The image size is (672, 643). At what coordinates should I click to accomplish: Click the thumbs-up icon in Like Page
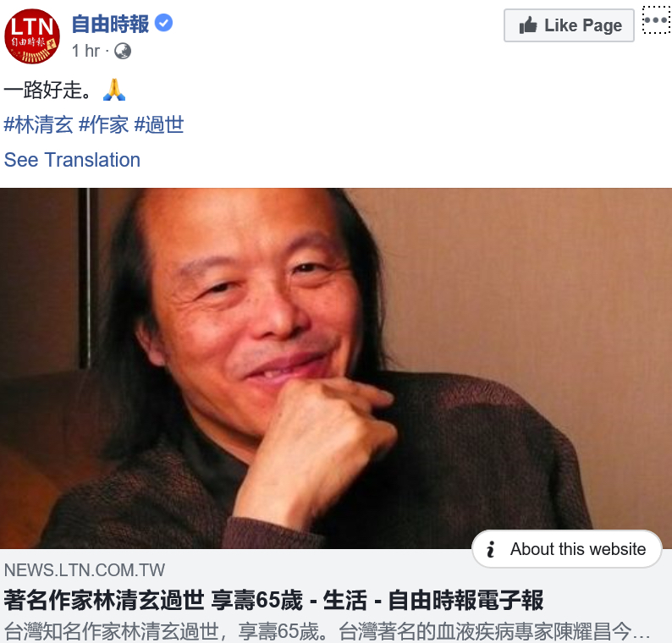[x=528, y=25]
